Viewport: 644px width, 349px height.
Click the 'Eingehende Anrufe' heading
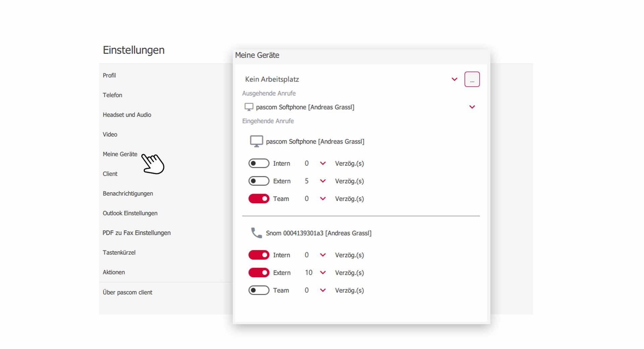(x=268, y=121)
